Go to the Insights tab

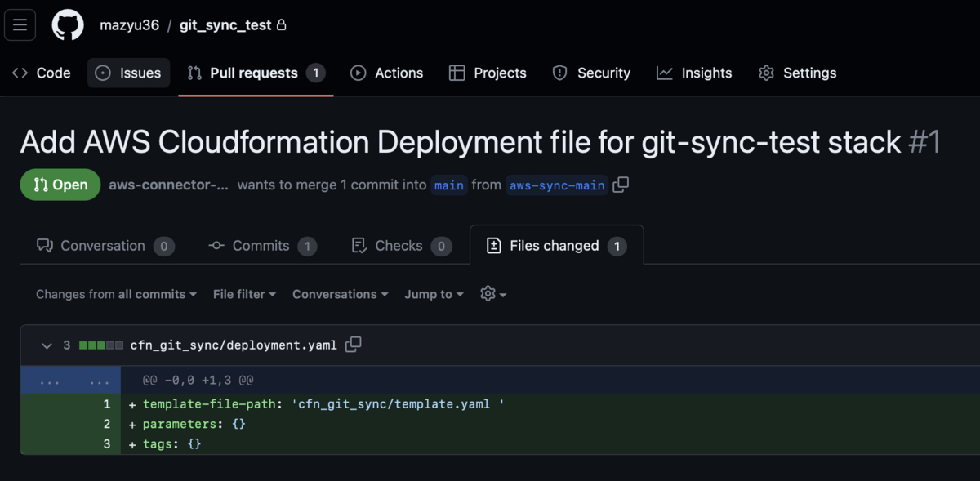(x=694, y=73)
